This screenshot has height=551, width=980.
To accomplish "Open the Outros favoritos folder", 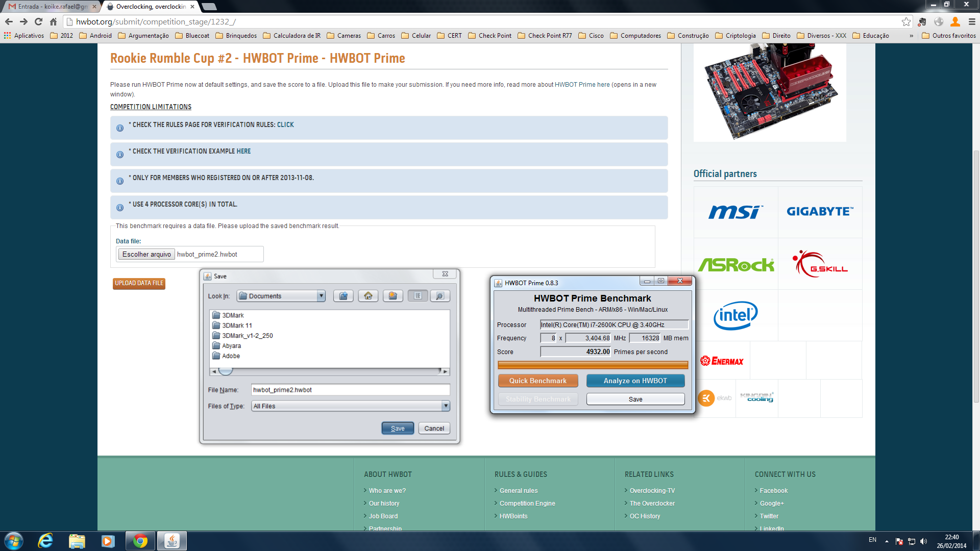I will (948, 36).
